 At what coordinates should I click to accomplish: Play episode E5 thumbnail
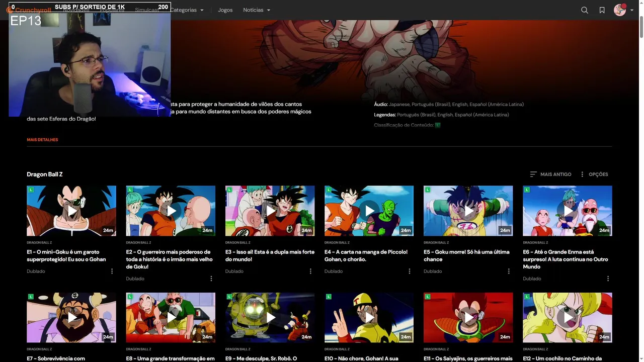pos(468,211)
